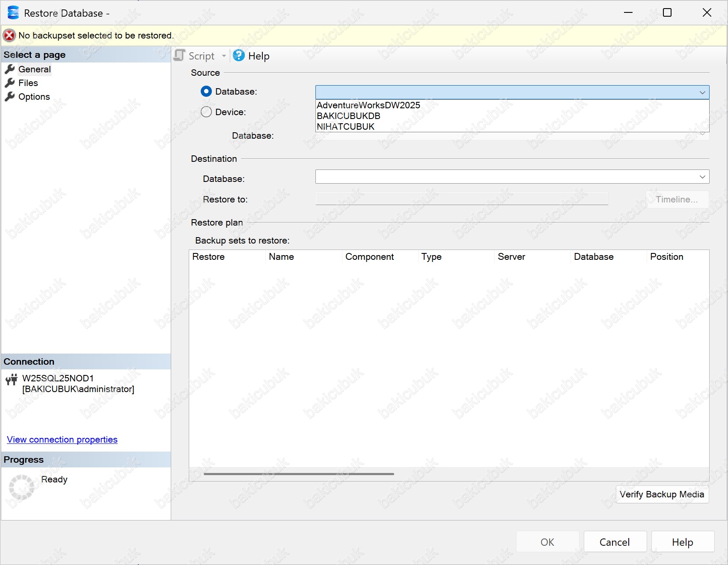728x565 pixels.
Task: Choose BAKICUBUKDB from the dropdown list
Action: [x=348, y=116]
